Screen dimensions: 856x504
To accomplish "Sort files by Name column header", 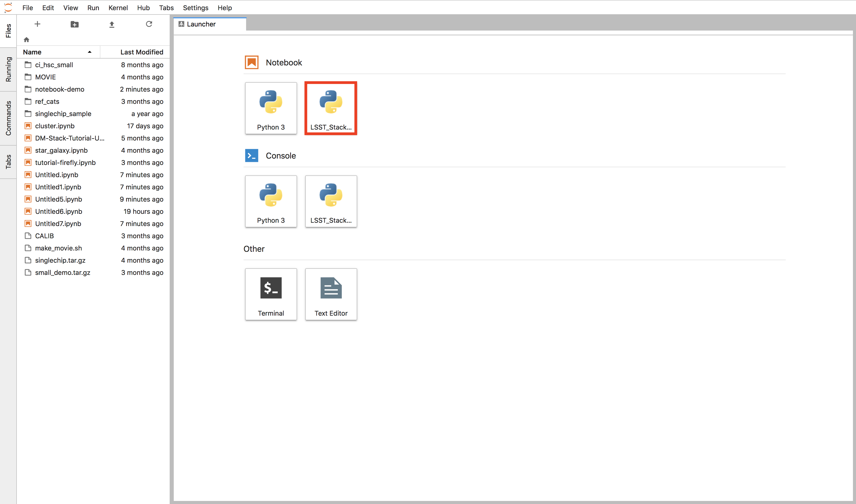I will 58,52.
